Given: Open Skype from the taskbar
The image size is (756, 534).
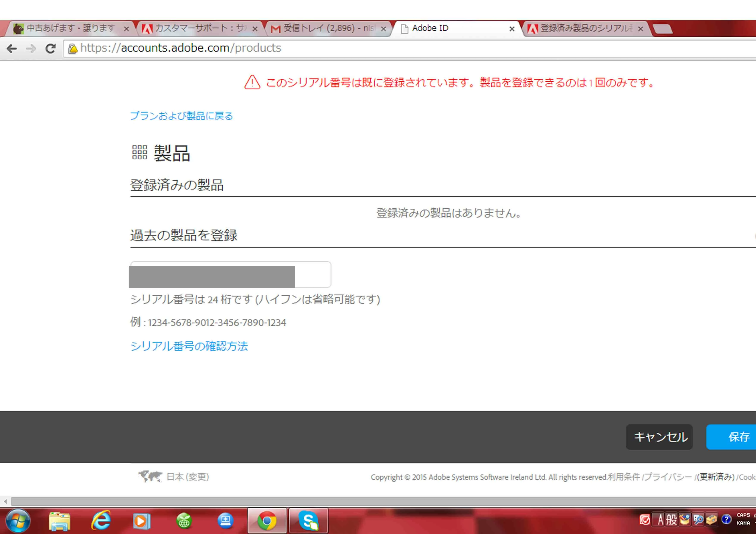Looking at the screenshot, I should [x=309, y=521].
